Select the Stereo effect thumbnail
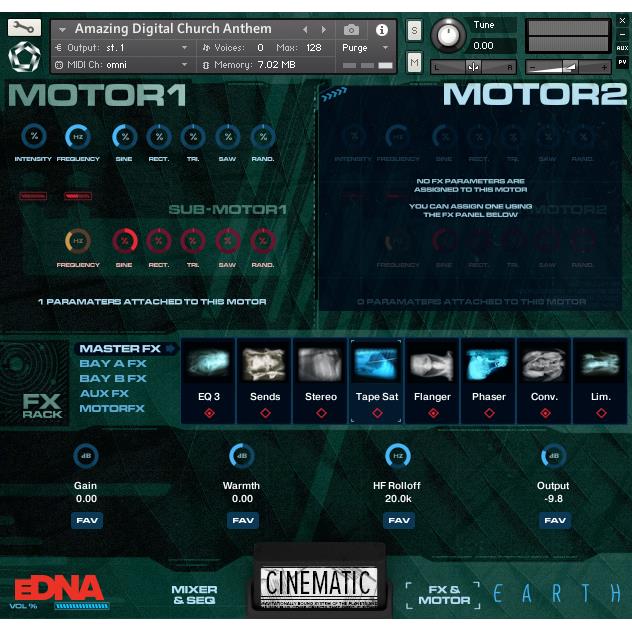 point(320,364)
